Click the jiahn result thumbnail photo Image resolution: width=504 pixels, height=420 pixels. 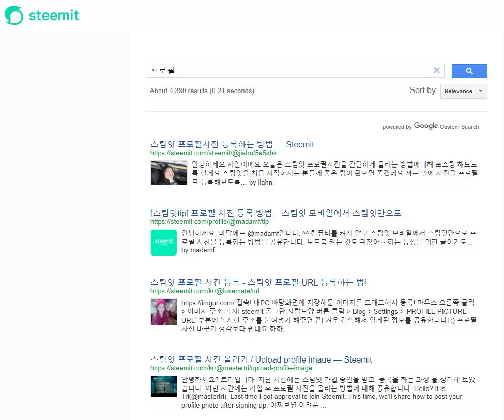click(x=169, y=173)
